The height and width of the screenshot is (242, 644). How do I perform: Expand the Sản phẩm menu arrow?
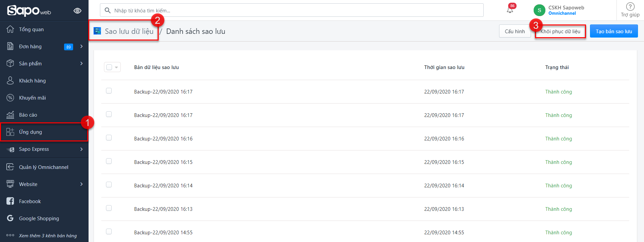[82, 64]
